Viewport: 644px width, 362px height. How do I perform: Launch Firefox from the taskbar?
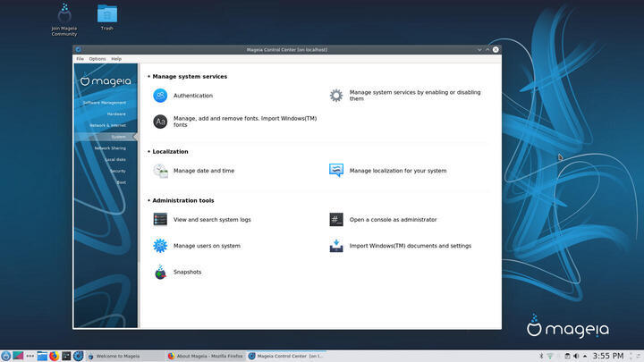click(54, 356)
